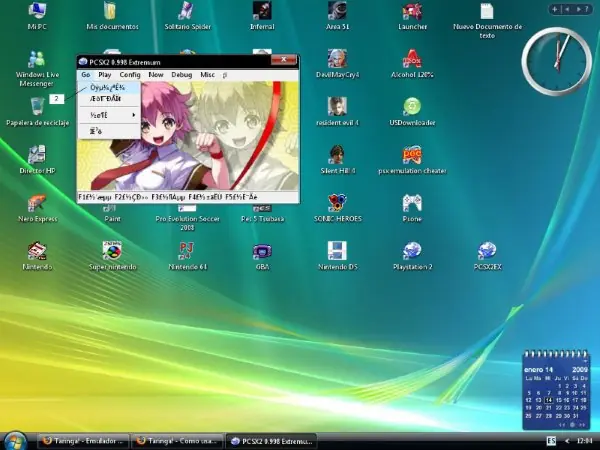Switch to Taringa! - Como usa taskbar window

click(177, 441)
